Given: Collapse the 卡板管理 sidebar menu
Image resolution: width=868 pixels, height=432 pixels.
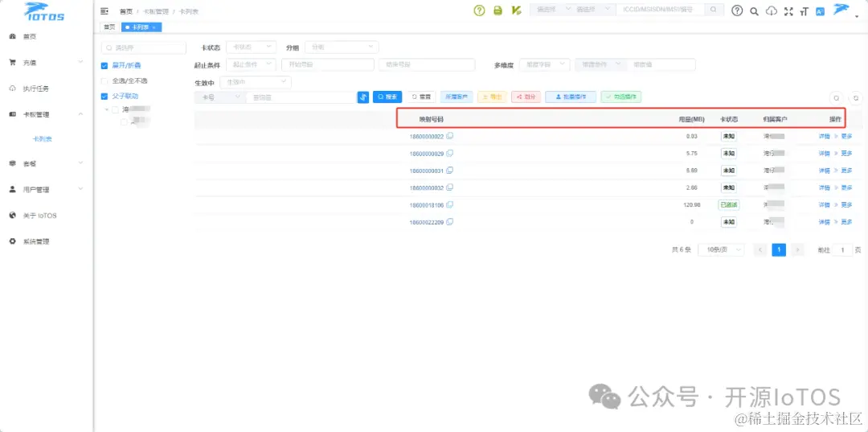Looking at the screenshot, I should point(47,115).
